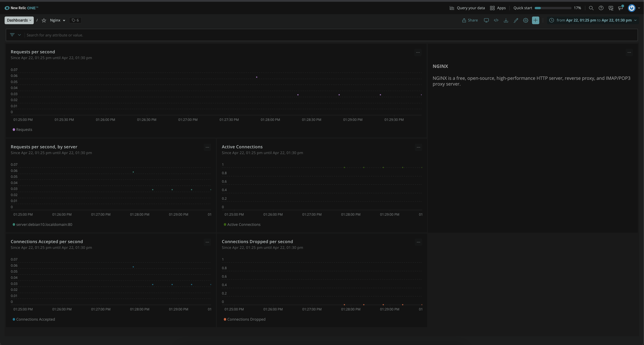Open dashboard settings gear icon

tap(525, 20)
